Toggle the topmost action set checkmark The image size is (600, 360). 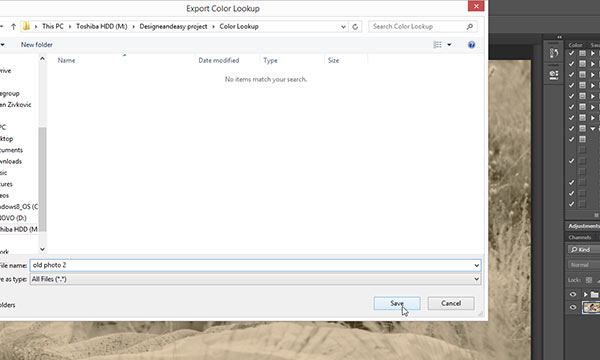(572, 53)
